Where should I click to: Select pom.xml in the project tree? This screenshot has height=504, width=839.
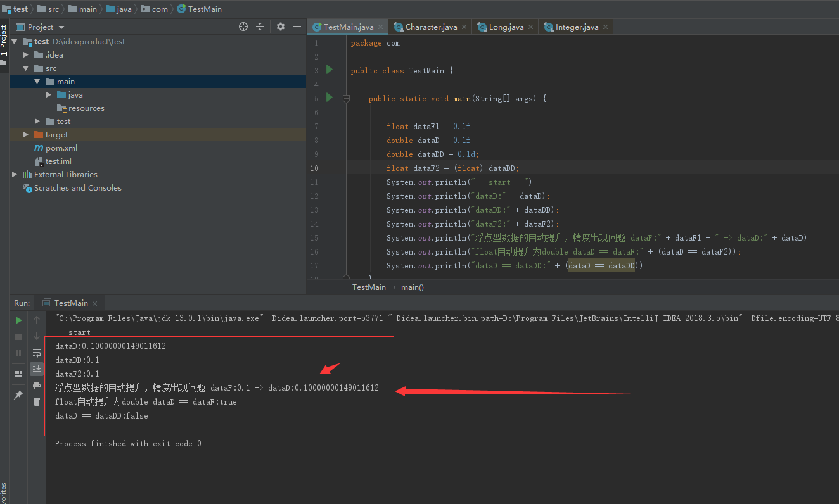point(61,148)
